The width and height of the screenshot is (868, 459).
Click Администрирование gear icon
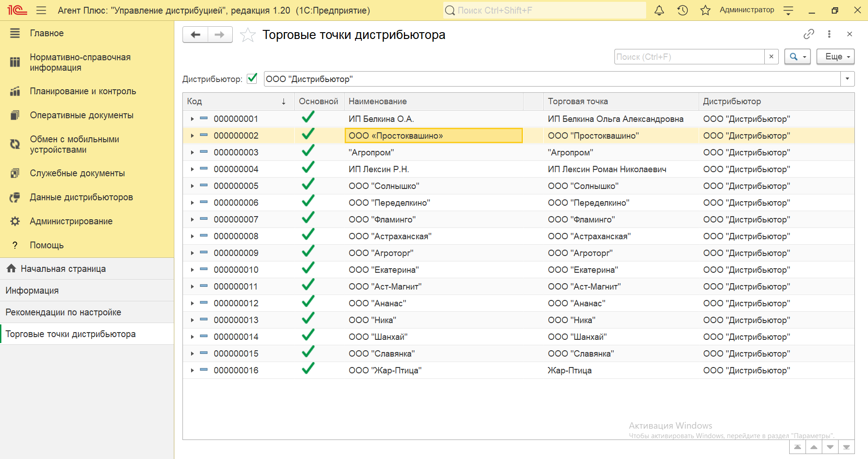15,221
